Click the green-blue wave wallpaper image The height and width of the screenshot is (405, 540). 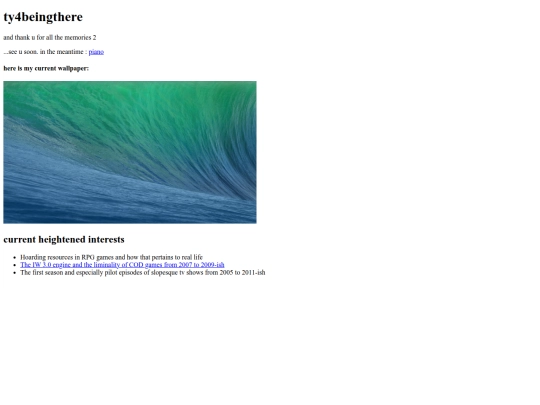click(130, 152)
